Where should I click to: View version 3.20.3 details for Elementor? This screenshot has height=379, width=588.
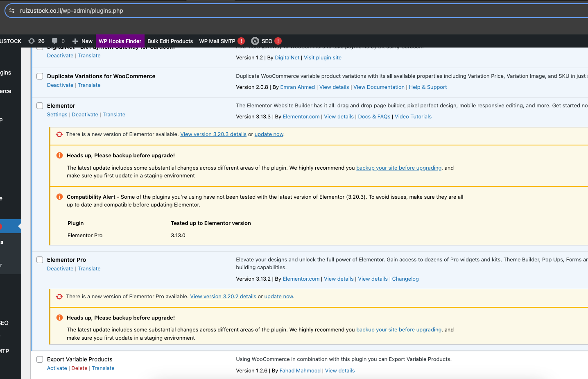click(213, 134)
